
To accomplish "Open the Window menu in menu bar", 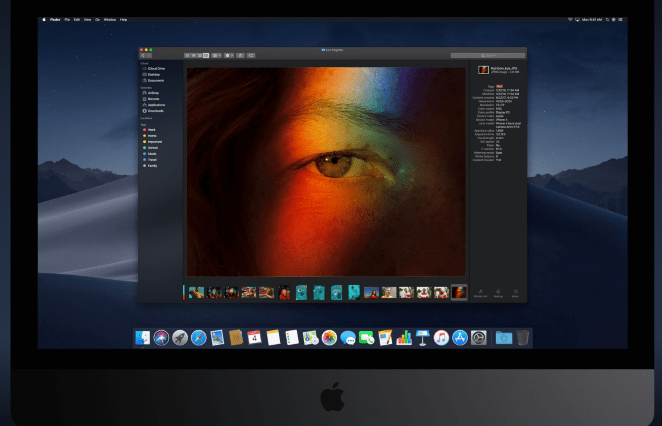I will 108,19.
